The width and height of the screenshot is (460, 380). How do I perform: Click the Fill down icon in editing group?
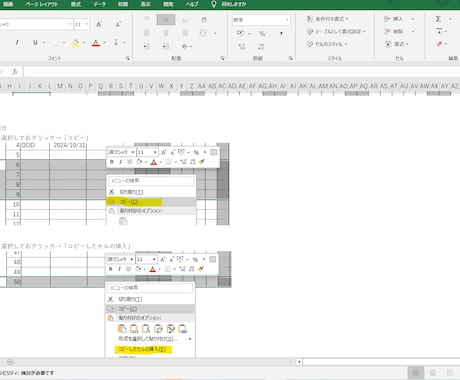(439, 31)
